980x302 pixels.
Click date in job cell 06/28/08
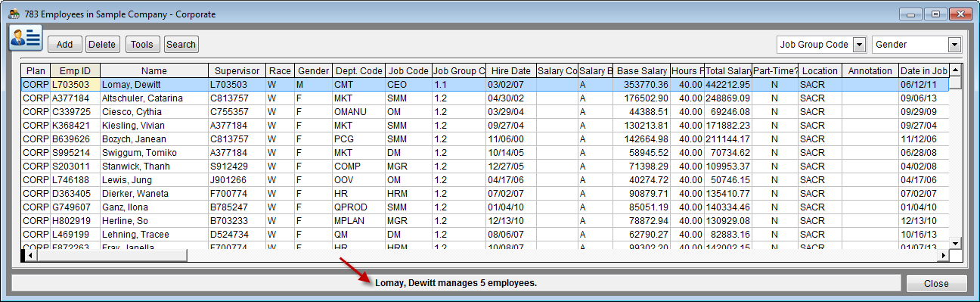[923, 153]
